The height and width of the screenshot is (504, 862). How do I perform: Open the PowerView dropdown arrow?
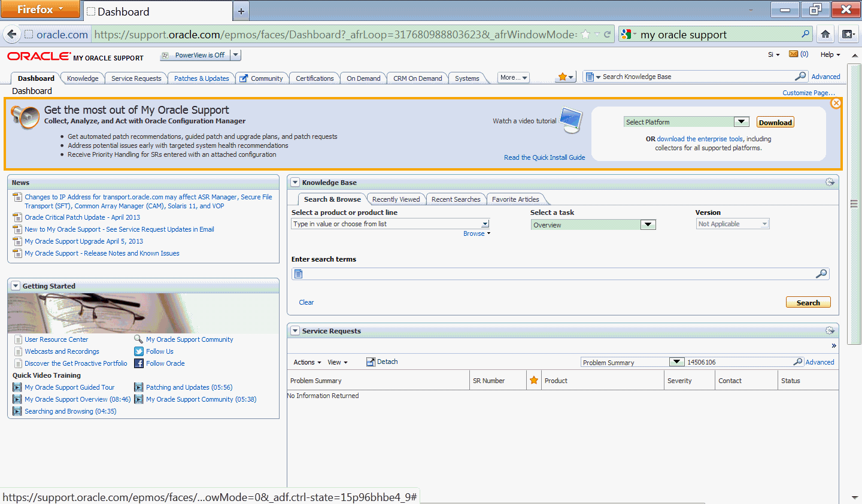[236, 55]
